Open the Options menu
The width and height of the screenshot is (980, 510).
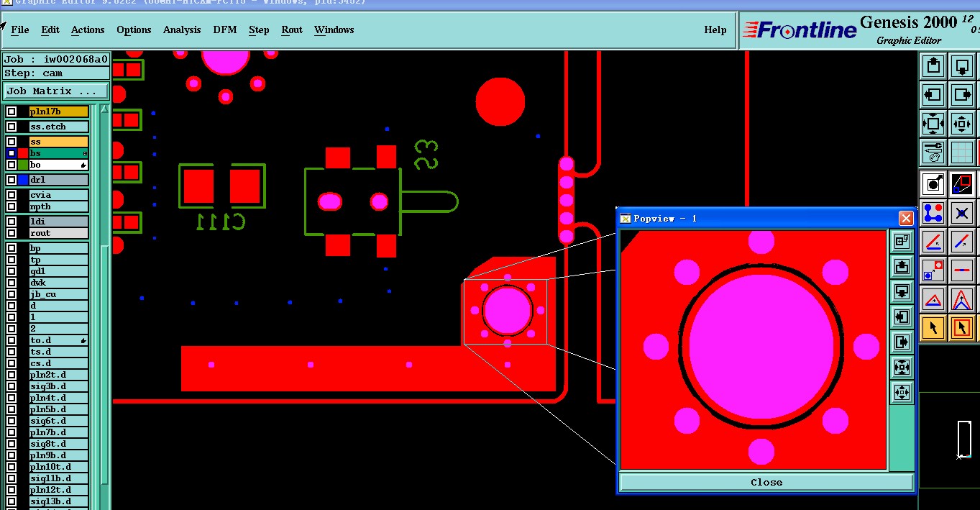134,29
